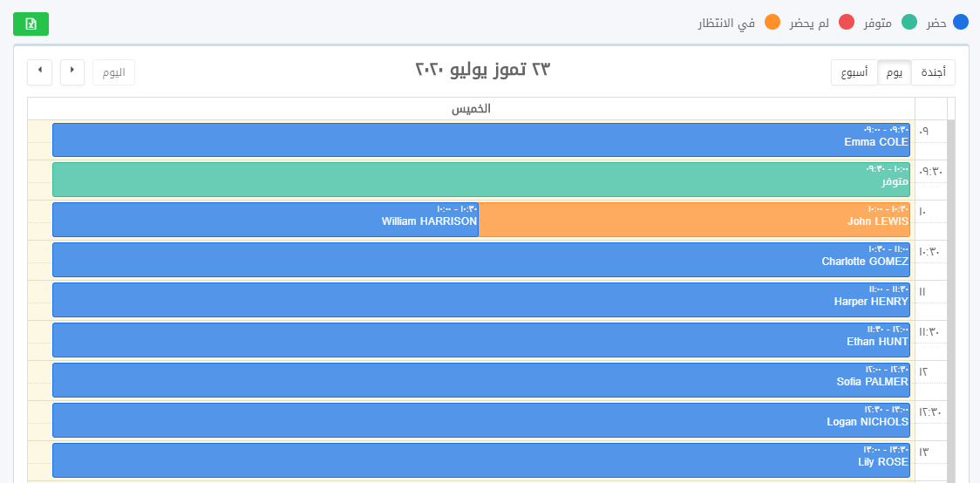Click the green available legend dot
The width and height of the screenshot is (980, 483).
click(909, 23)
